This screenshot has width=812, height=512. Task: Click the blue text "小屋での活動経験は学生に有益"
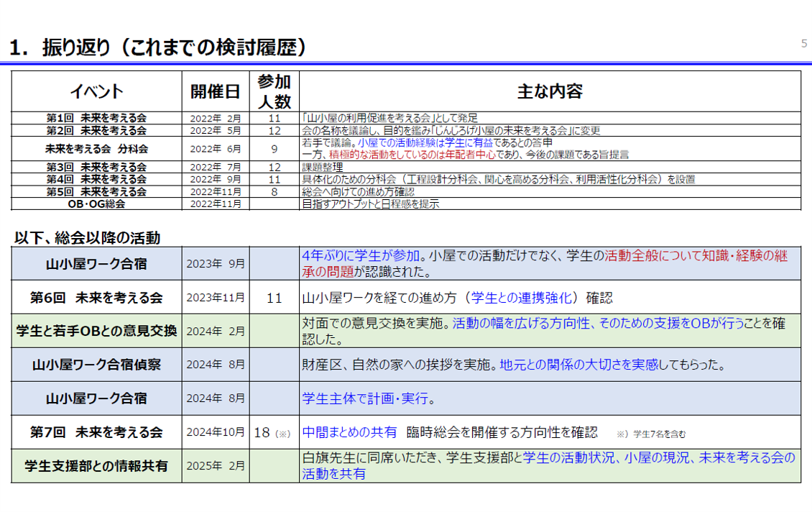click(x=425, y=142)
